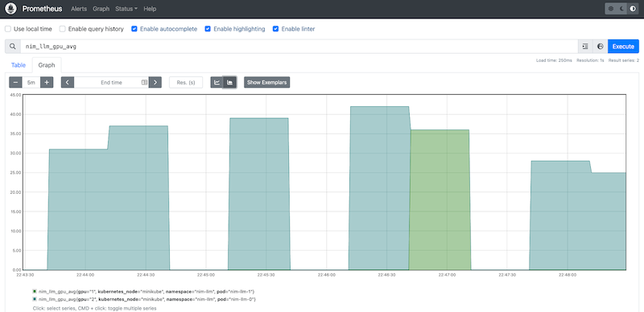Open the metrics explorer globe icon
This screenshot has width=644, height=312.
click(600, 47)
